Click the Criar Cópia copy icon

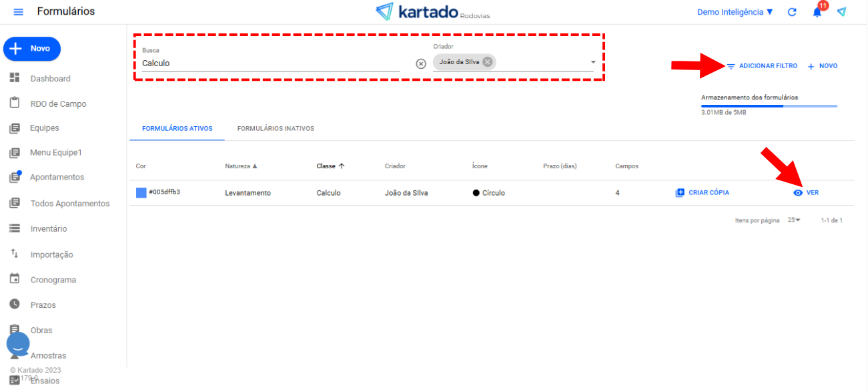(680, 192)
